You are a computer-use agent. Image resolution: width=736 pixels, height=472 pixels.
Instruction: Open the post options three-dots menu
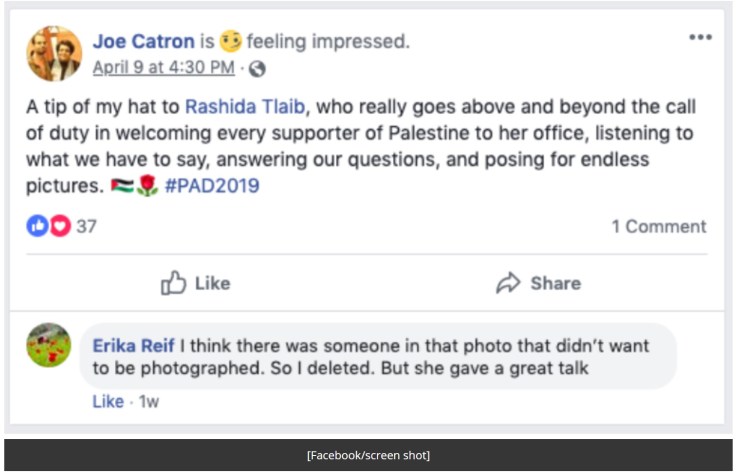click(x=700, y=38)
